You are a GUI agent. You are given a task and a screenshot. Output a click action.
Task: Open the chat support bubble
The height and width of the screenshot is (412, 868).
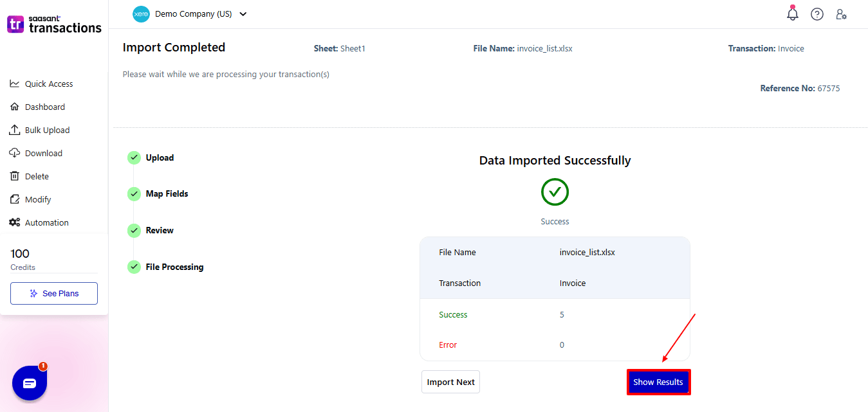pyautogui.click(x=30, y=383)
